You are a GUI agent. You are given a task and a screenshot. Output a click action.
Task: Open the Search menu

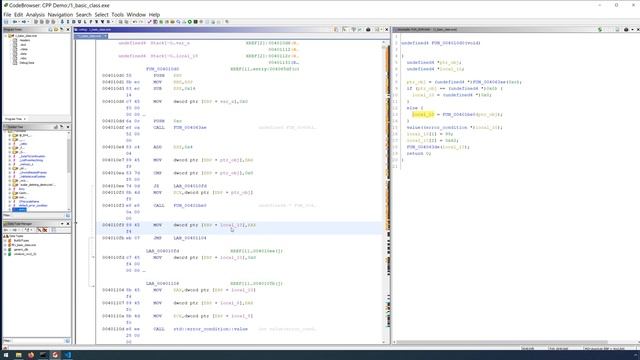pyautogui.click(x=84, y=15)
